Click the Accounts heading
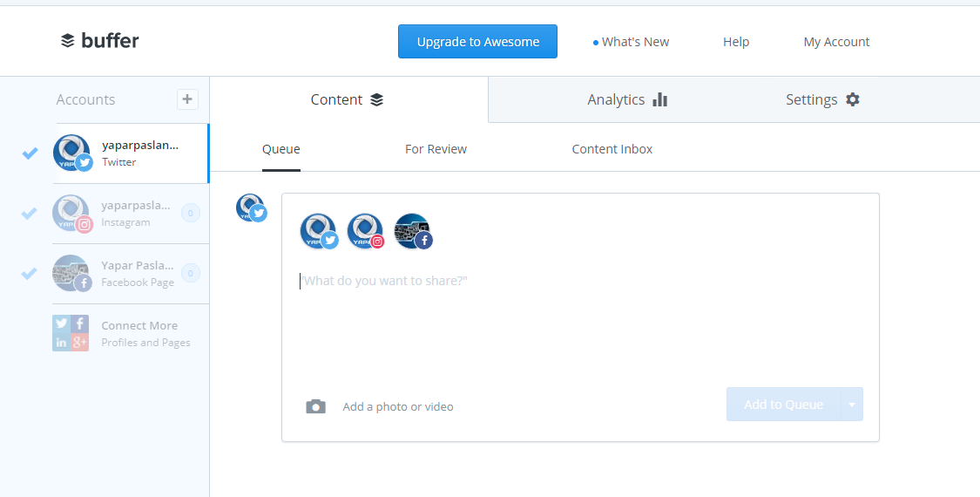The width and height of the screenshot is (980, 497). [x=85, y=99]
